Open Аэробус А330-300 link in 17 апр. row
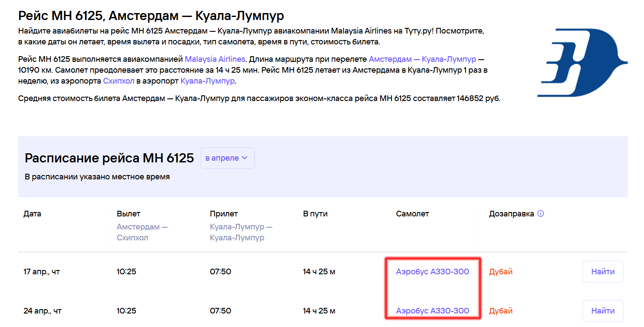The image size is (644, 327). pos(432,272)
